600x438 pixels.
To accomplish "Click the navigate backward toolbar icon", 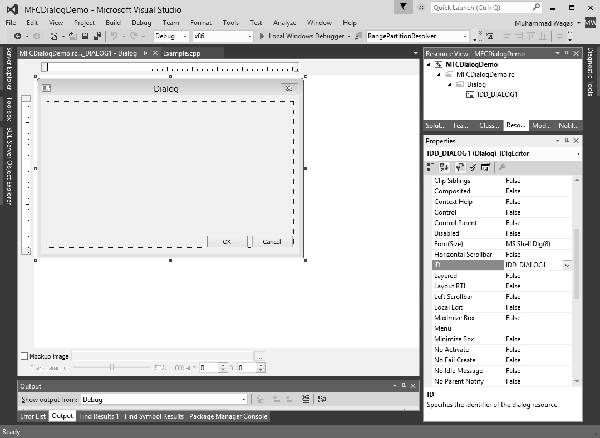I will pos(17,36).
